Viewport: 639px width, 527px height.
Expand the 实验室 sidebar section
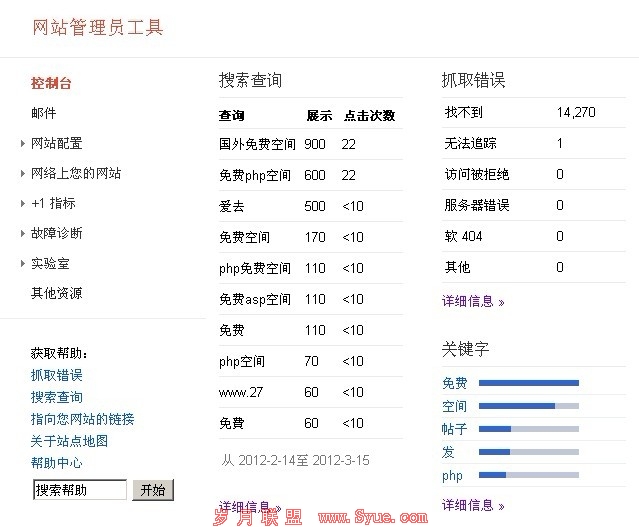coord(50,263)
